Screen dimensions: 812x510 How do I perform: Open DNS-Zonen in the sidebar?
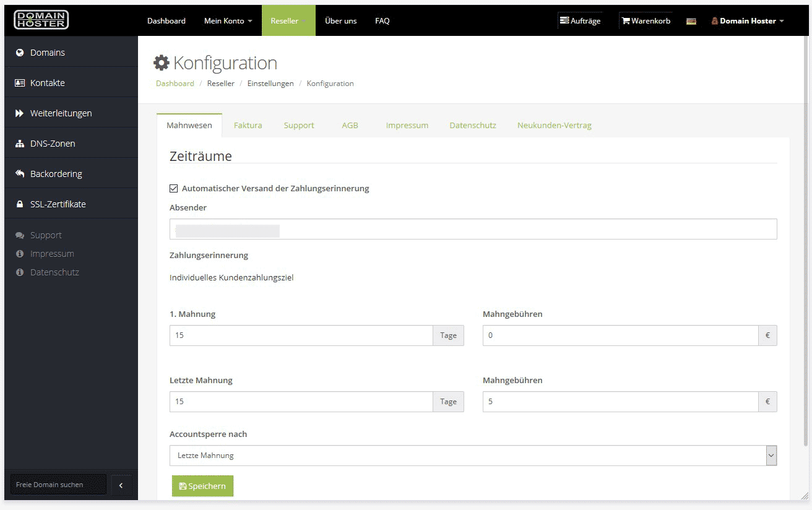[71, 144]
